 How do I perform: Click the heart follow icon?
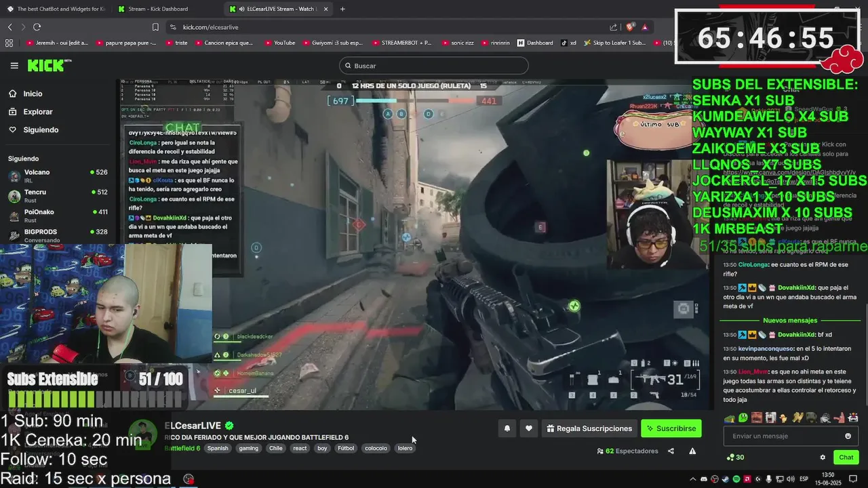529,428
